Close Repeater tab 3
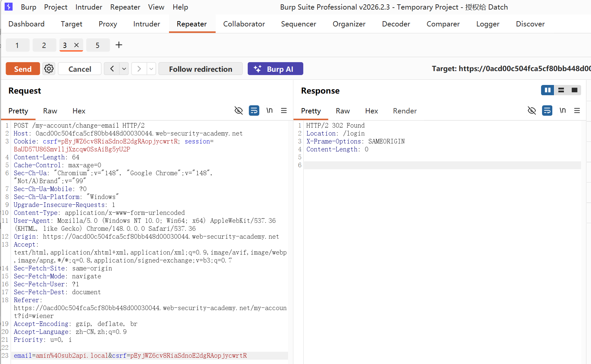The image size is (591, 364). 76,45
